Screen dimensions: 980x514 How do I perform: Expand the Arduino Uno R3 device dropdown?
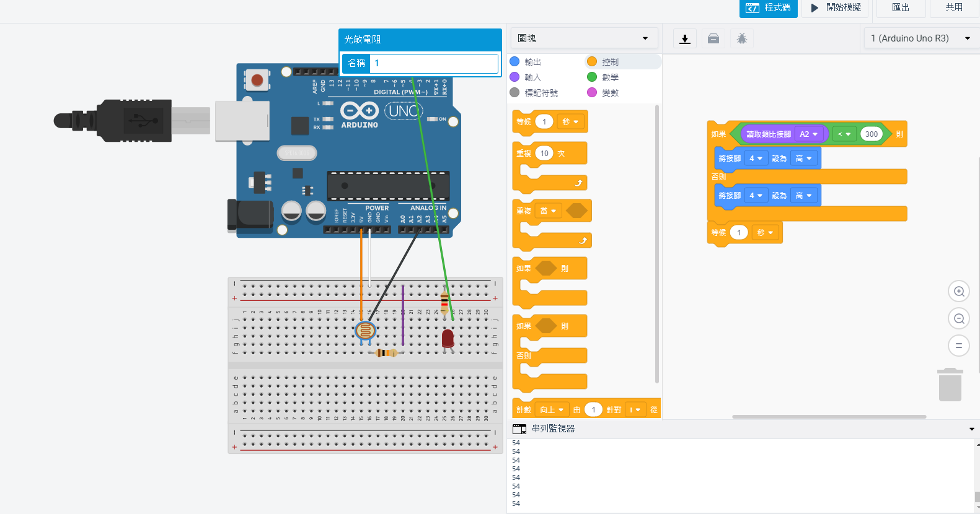tap(920, 38)
